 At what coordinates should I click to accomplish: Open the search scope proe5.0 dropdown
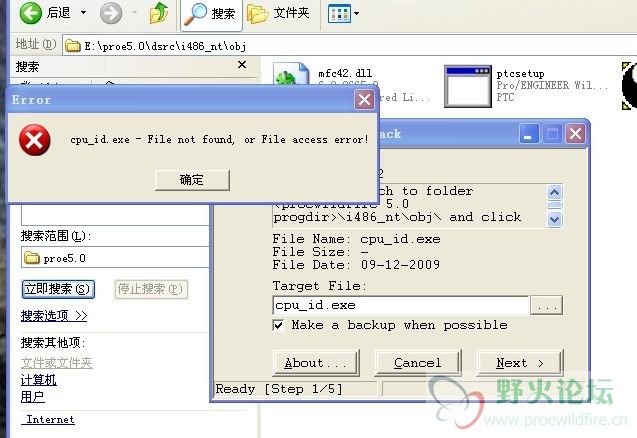tap(115, 258)
